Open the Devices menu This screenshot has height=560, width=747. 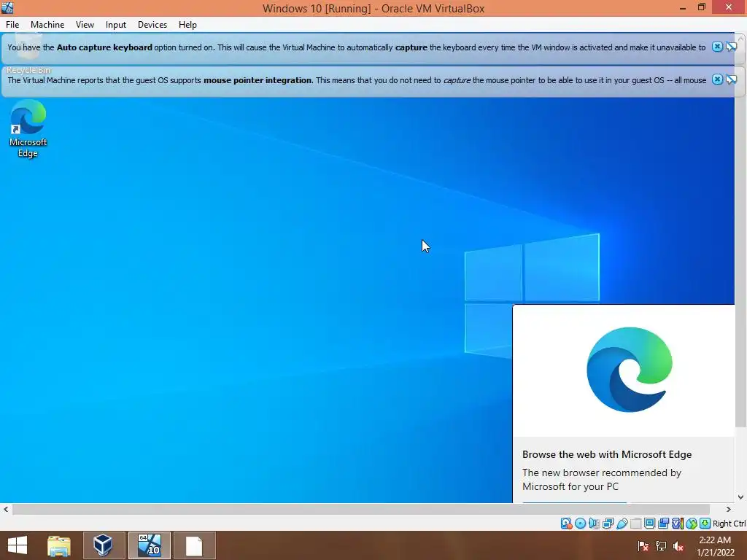pyautogui.click(x=152, y=25)
